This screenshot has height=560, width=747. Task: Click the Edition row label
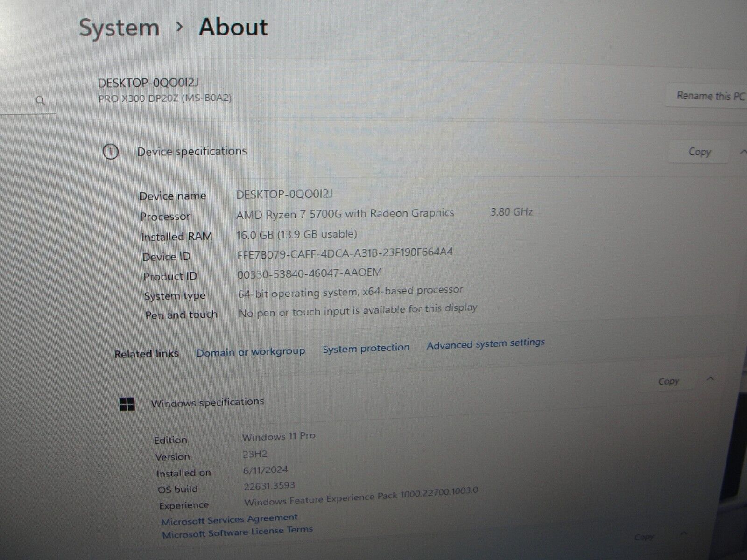(x=170, y=440)
